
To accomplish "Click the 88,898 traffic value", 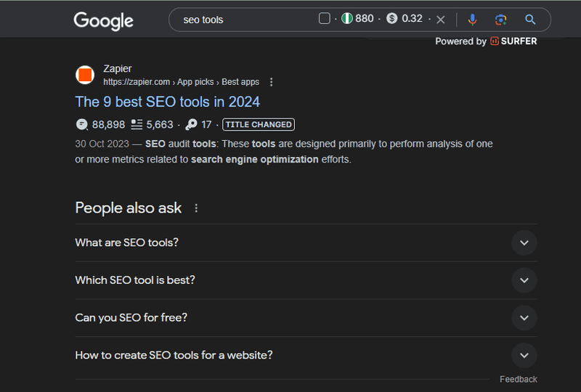I will click(x=108, y=124).
